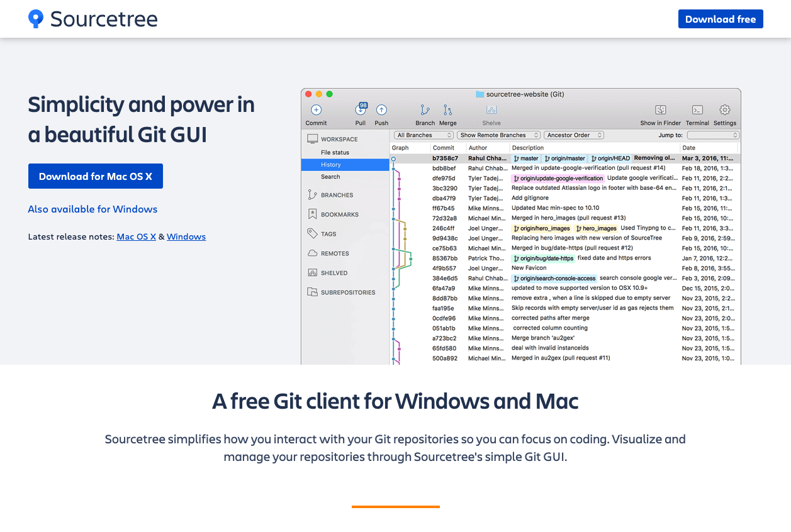Select commit a723bc2 Merge branch 'au2gex'
The width and height of the screenshot is (791, 532).
565,338
